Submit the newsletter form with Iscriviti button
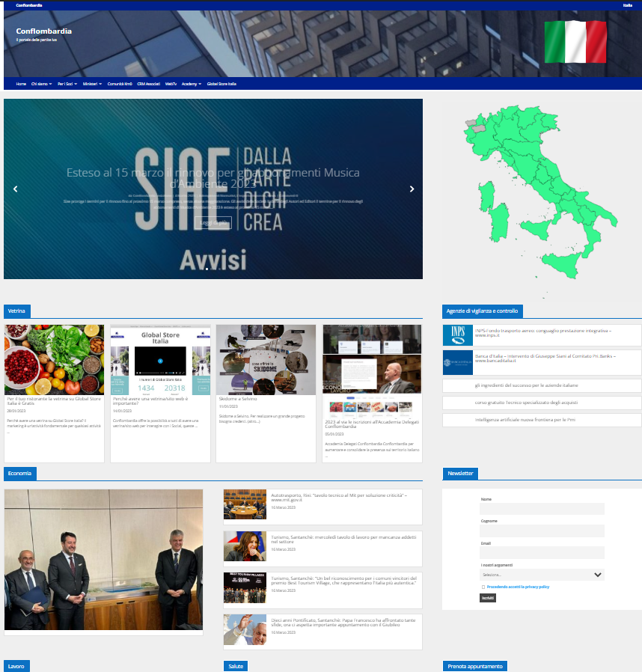This screenshot has height=672, width=642. click(x=488, y=598)
